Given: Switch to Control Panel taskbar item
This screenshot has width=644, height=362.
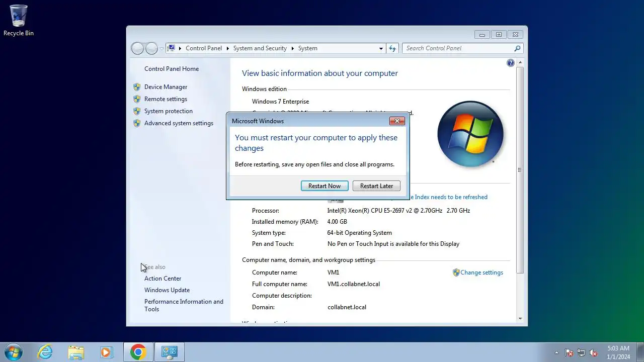Looking at the screenshot, I should point(169,352).
